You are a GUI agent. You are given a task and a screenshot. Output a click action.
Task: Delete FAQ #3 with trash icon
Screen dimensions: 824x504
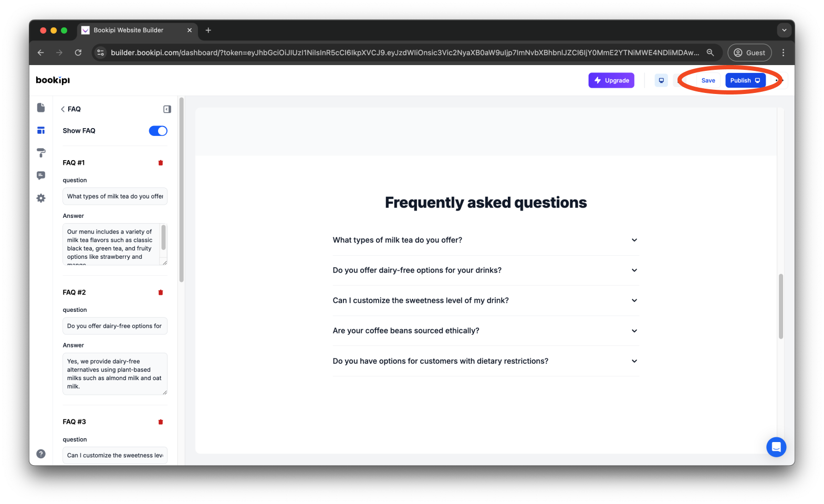point(161,422)
